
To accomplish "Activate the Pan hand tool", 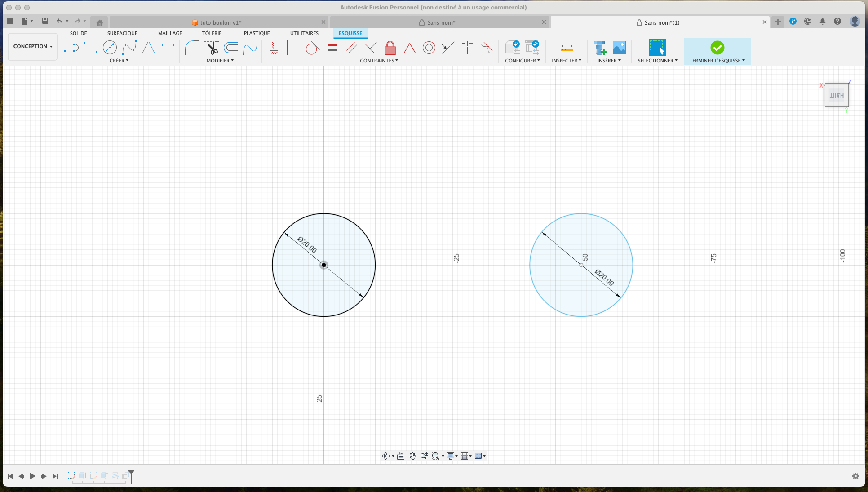I will pos(412,456).
